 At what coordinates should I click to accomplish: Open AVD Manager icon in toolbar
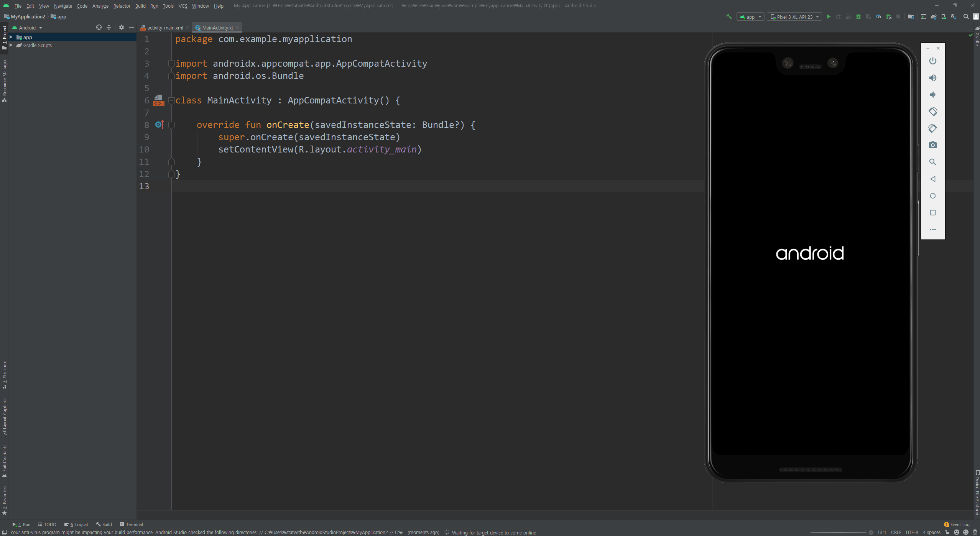(x=944, y=17)
